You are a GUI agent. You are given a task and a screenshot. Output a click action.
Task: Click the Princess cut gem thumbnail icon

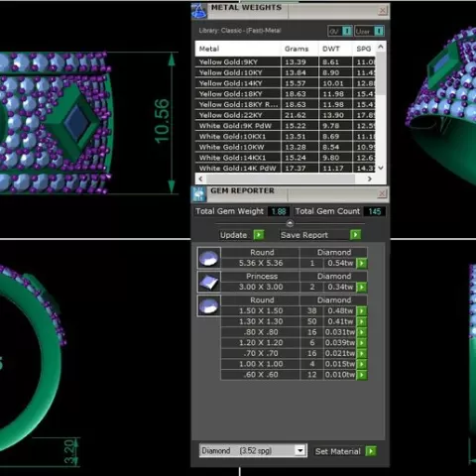tap(209, 282)
